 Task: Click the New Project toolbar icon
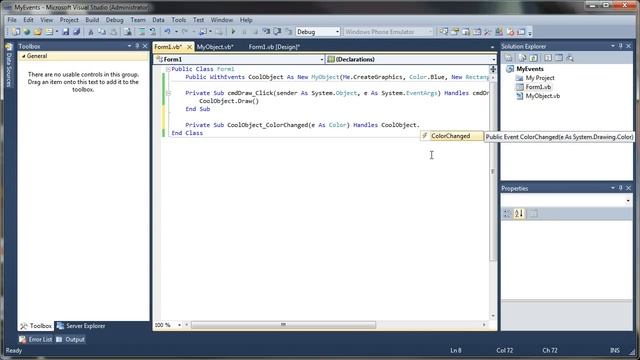pyautogui.click(x=16, y=32)
